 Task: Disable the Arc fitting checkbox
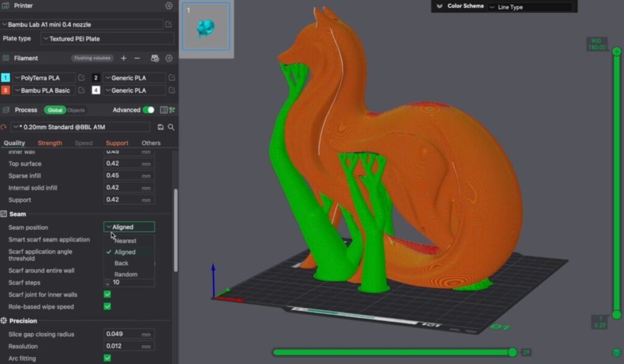107,359
